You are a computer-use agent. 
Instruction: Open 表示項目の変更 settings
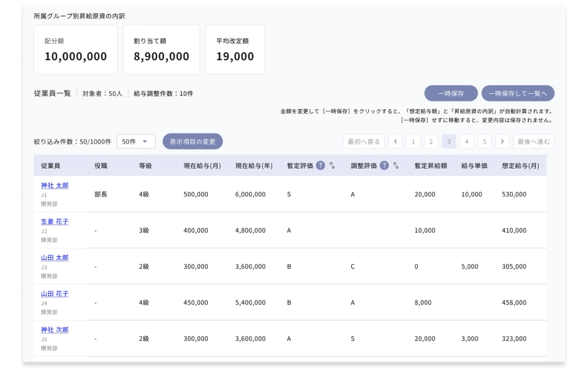(192, 141)
